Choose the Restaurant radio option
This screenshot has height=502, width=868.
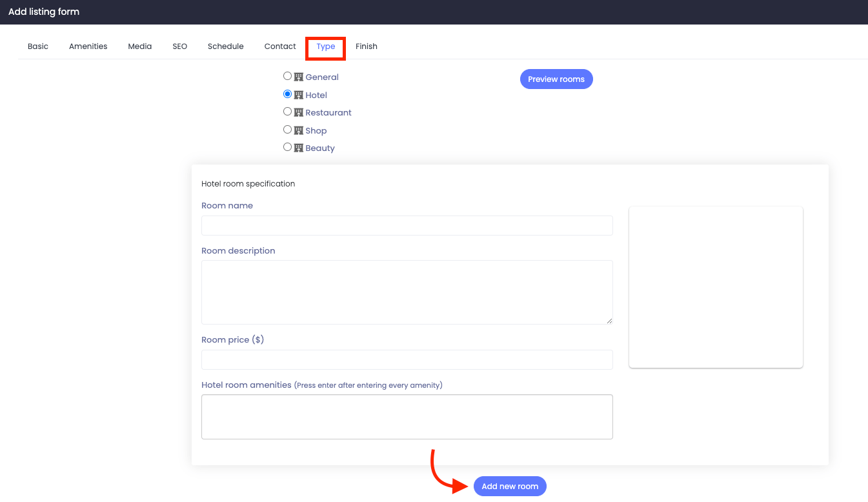[x=288, y=112]
